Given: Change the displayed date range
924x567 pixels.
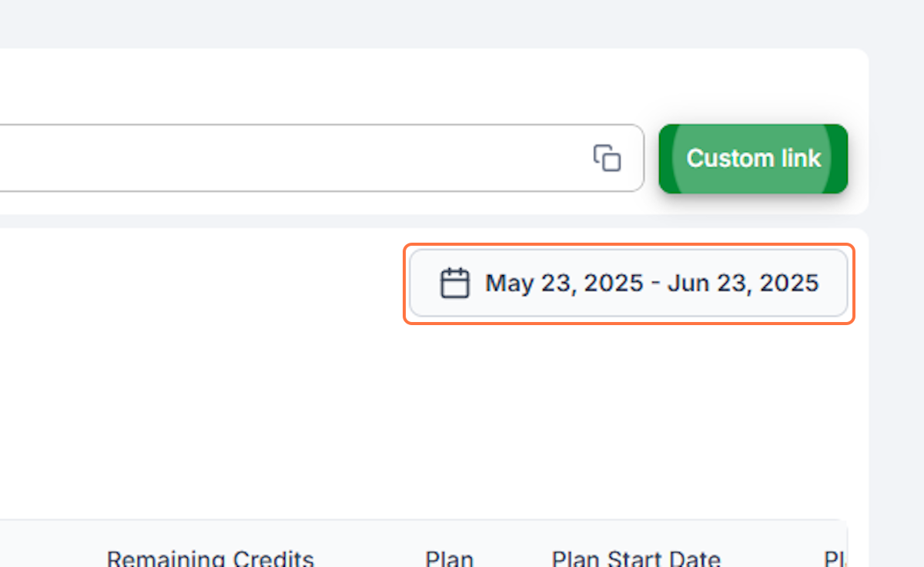Looking at the screenshot, I should click(628, 283).
